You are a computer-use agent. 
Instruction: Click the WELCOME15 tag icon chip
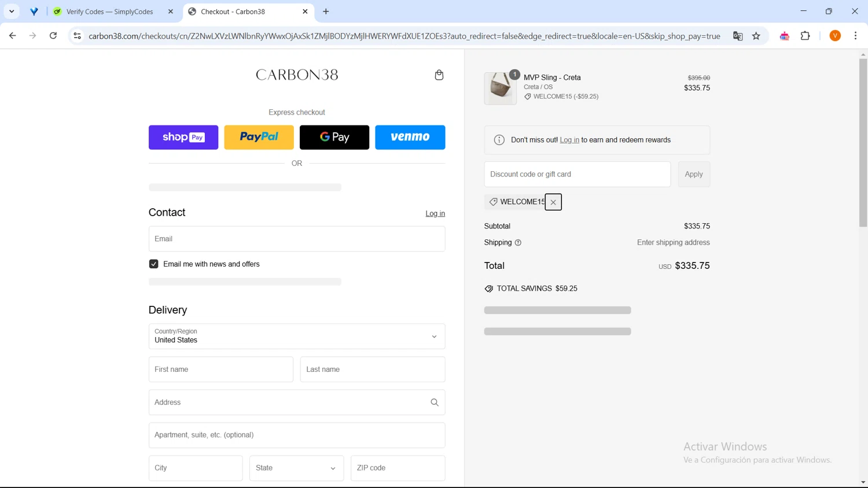pos(493,202)
